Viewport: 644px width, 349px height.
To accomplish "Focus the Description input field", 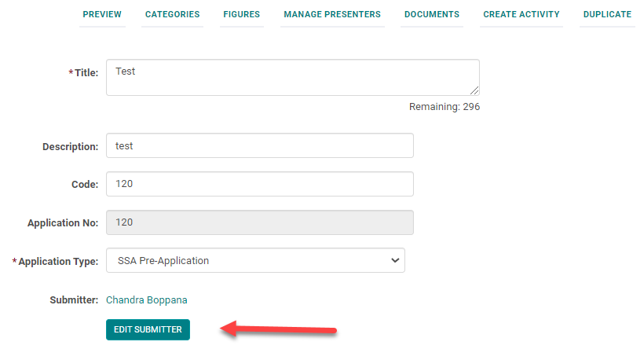I will (x=259, y=145).
